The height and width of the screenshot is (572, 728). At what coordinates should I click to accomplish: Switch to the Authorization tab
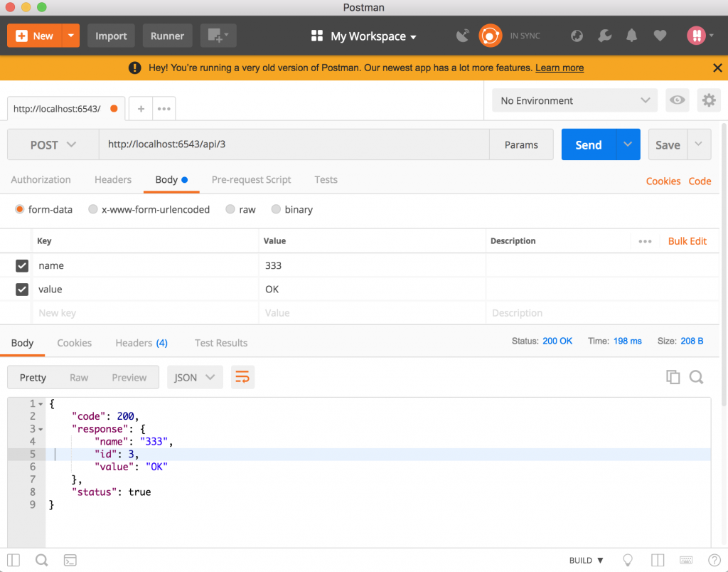41,180
